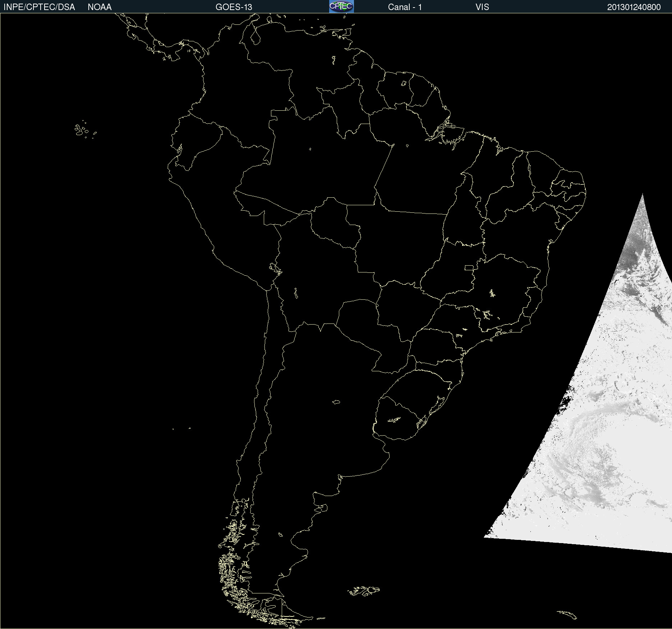Click the CPTEC logo in the header

pos(341,6)
